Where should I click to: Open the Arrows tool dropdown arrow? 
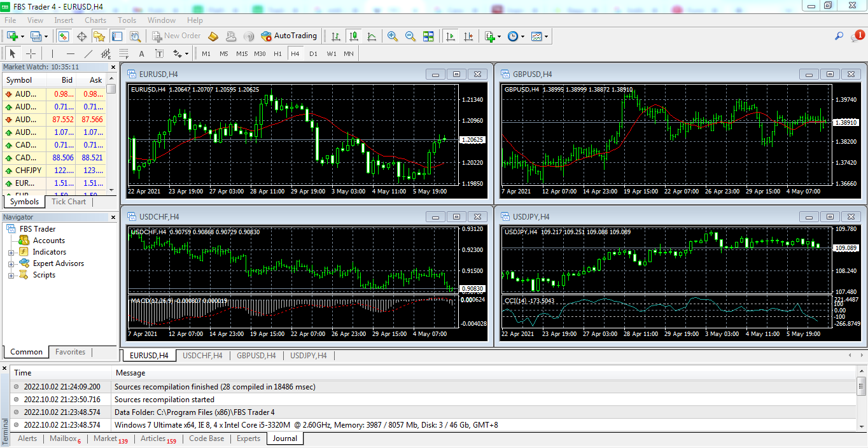click(x=186, y=53)
